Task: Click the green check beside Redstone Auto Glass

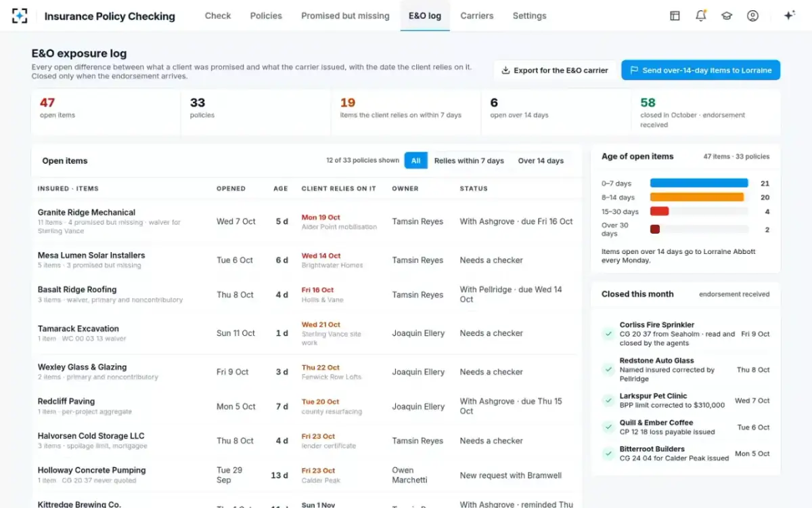Action: 608,370
